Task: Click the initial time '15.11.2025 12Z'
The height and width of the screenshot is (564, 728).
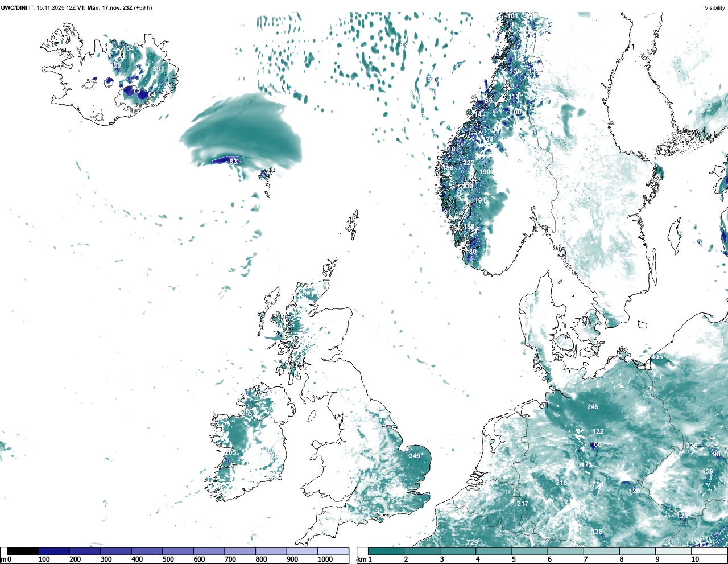Action: pos(56,8)
